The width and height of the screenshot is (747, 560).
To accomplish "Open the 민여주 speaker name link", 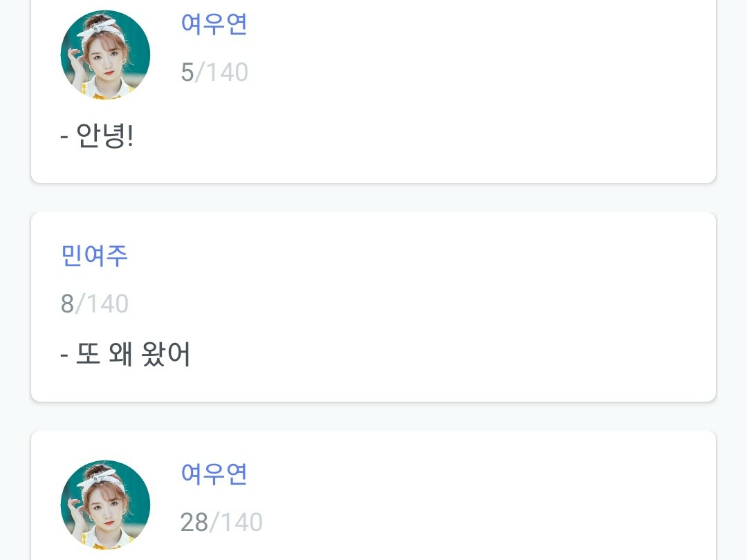I will click(x=94, y=256).
